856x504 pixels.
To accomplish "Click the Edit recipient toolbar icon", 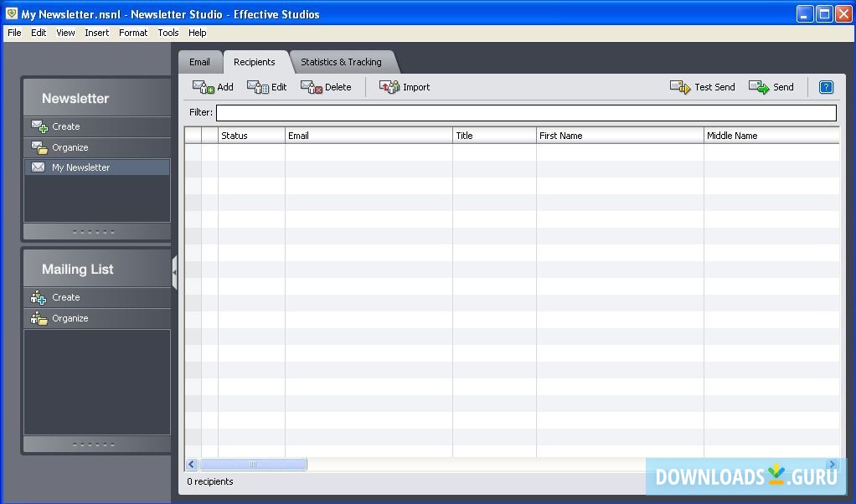I will 258,87.
